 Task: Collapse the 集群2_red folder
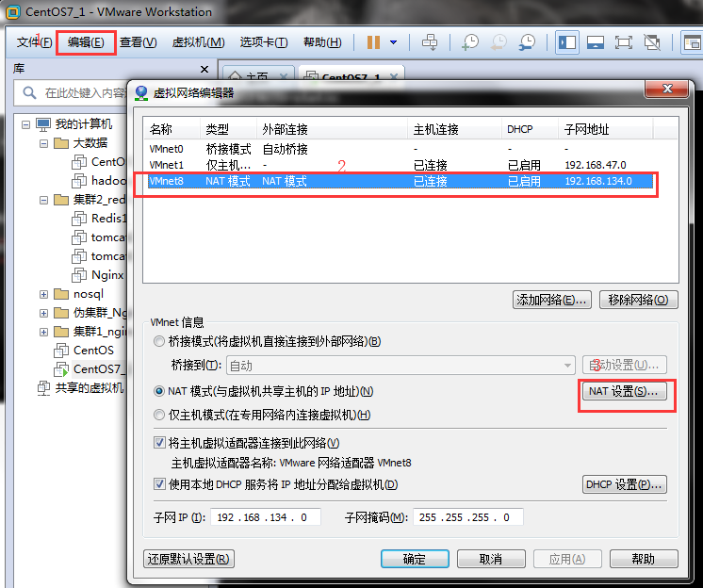(x=43, y=200)
